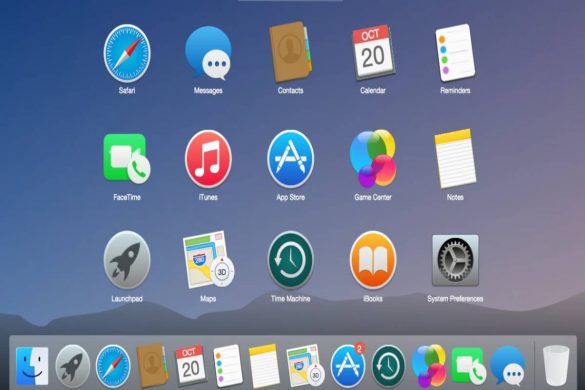
Task: Click the "System Preferences" label text
Action: tap(455, 299)
